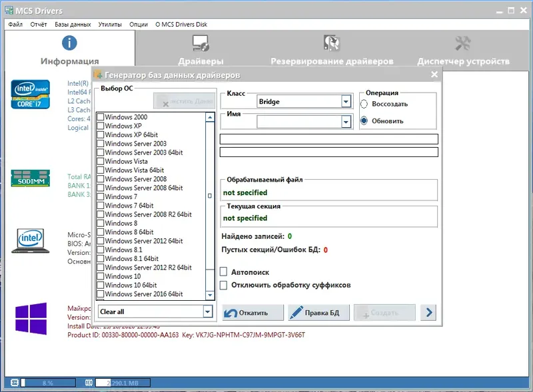Image resolution: width=533 pixels, height=392 pixels.
Task: Click the SODIMM memory module icon
Action: pyautogui.click(x=30, y=178)
